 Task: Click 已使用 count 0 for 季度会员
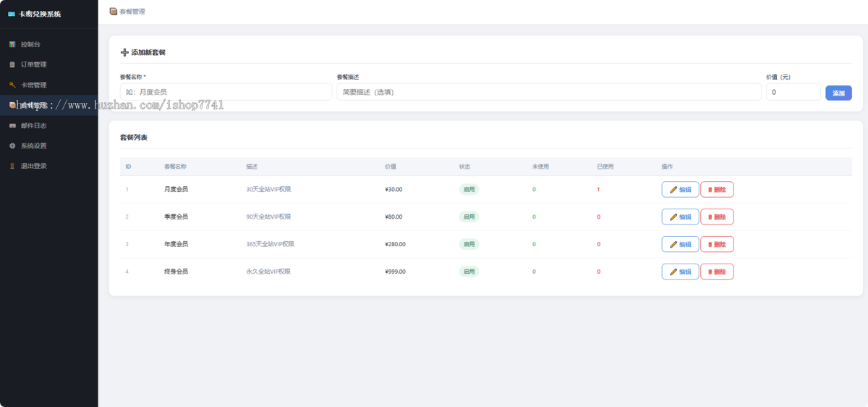point(598,217)
